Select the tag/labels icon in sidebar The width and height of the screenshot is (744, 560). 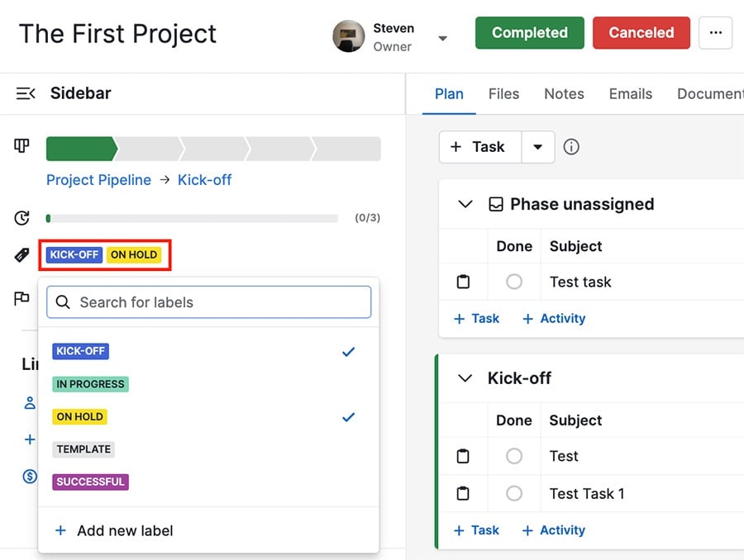pos(21,256)
